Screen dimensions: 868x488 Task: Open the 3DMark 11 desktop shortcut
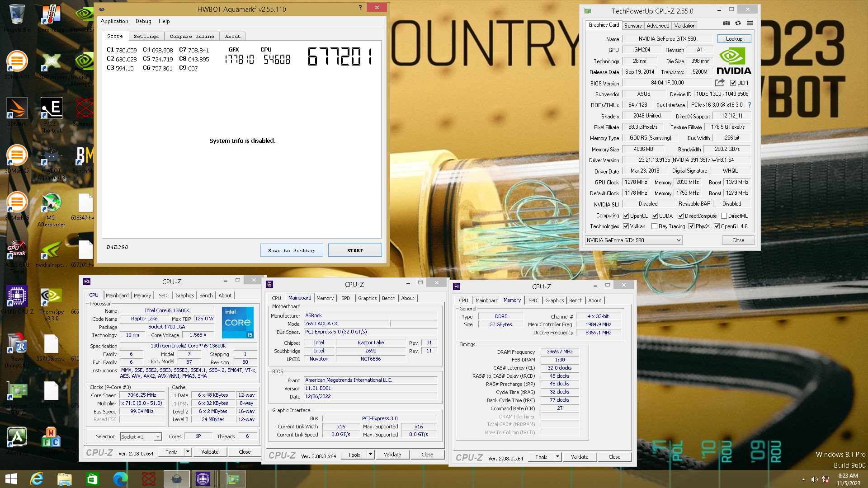tap(17, 66)
